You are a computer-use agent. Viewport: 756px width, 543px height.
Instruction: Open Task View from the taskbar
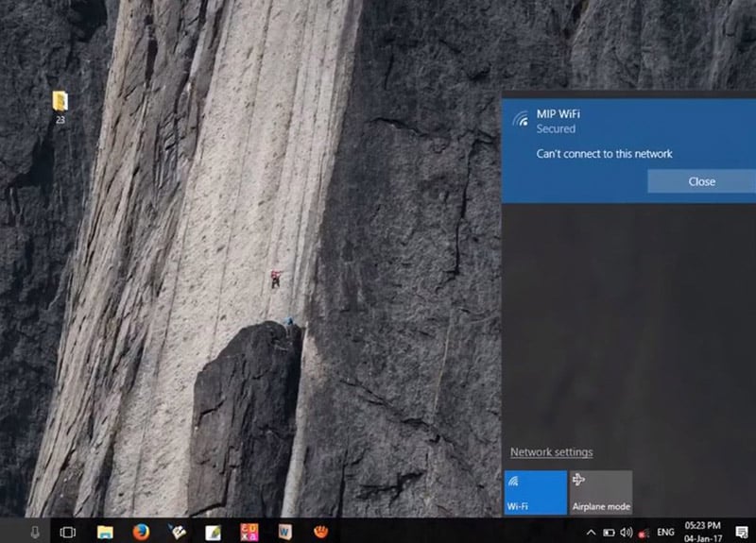(68, 532)
